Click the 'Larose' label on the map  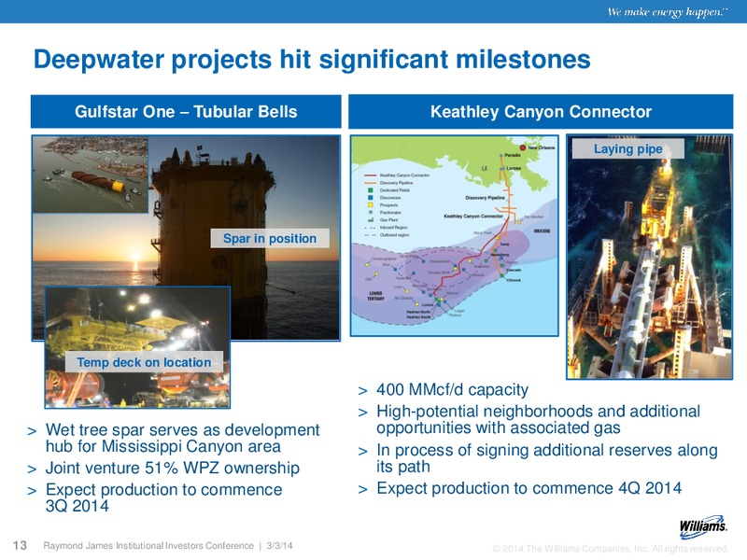click(x=514, y=168)
